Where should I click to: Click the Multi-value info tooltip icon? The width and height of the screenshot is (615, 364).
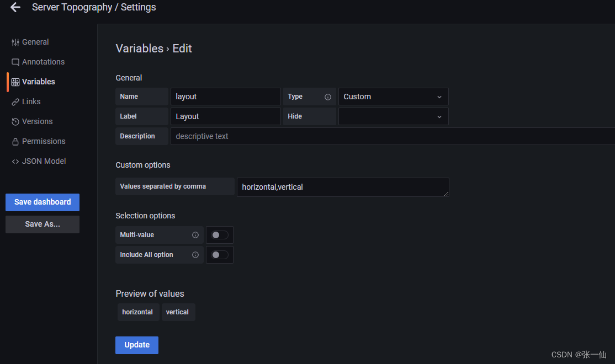pos(195,235)
